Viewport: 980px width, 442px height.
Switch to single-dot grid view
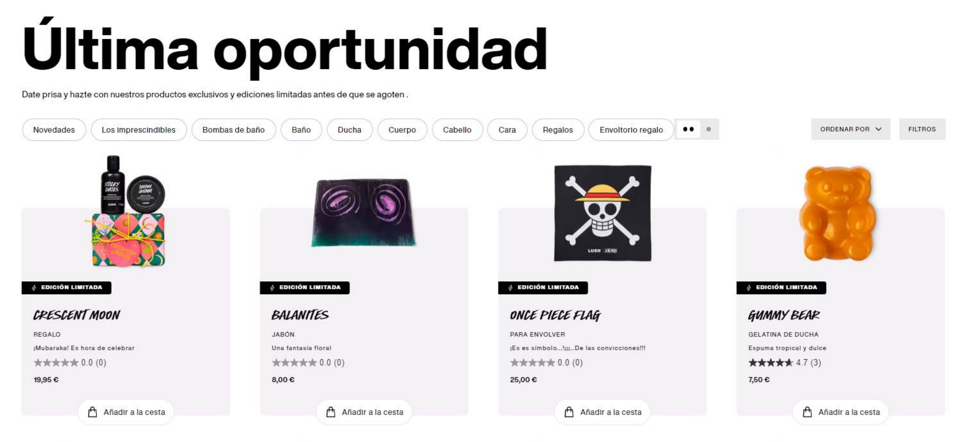pos(709,129)
